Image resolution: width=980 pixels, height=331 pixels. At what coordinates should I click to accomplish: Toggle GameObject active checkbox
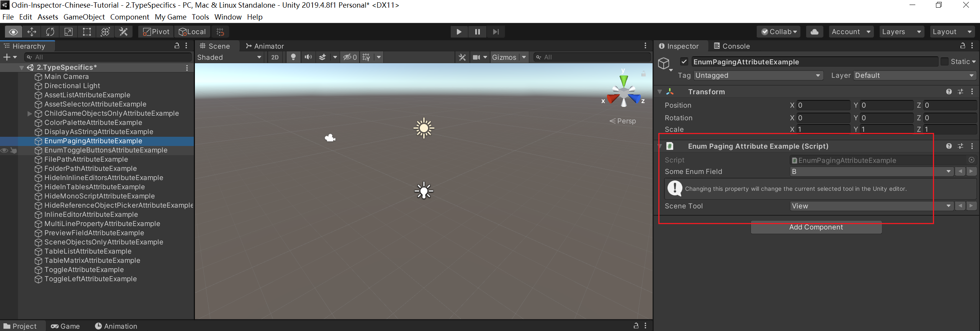point(684,62)
